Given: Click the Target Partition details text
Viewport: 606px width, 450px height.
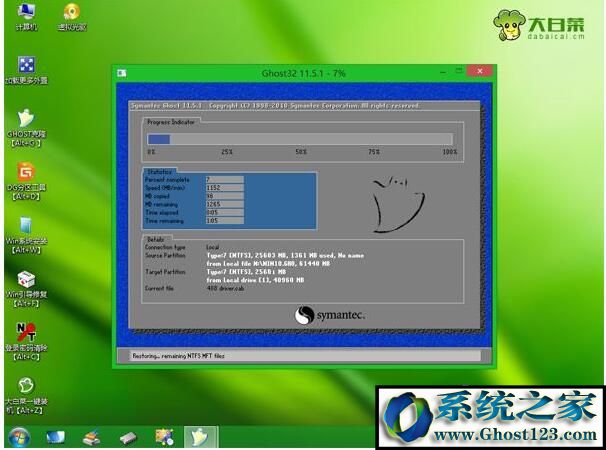Looking at the screenshot, I should pyautogui.click(x=255, y=276).
